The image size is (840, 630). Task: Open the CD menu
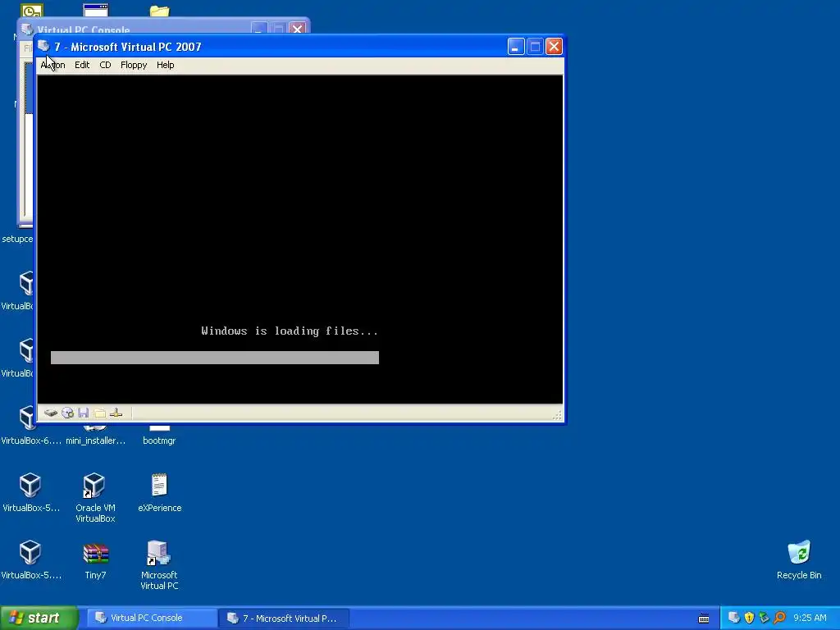(x=105, y=65)
